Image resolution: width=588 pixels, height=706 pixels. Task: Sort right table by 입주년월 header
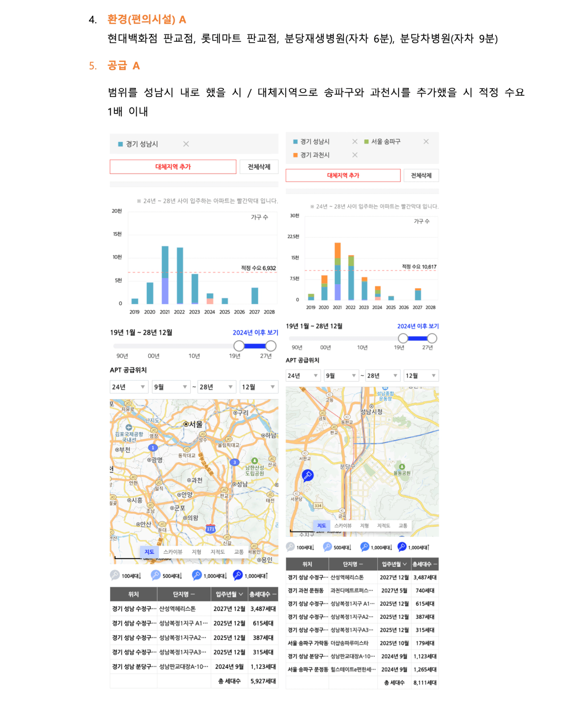394,564
